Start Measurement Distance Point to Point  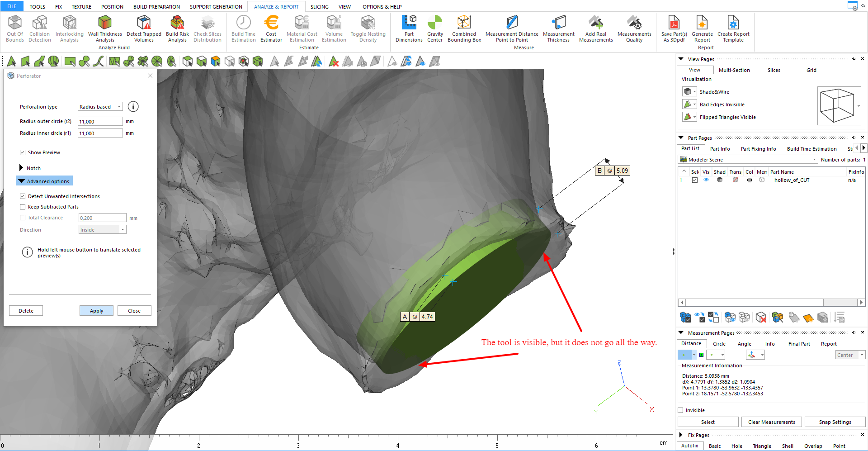512,29
